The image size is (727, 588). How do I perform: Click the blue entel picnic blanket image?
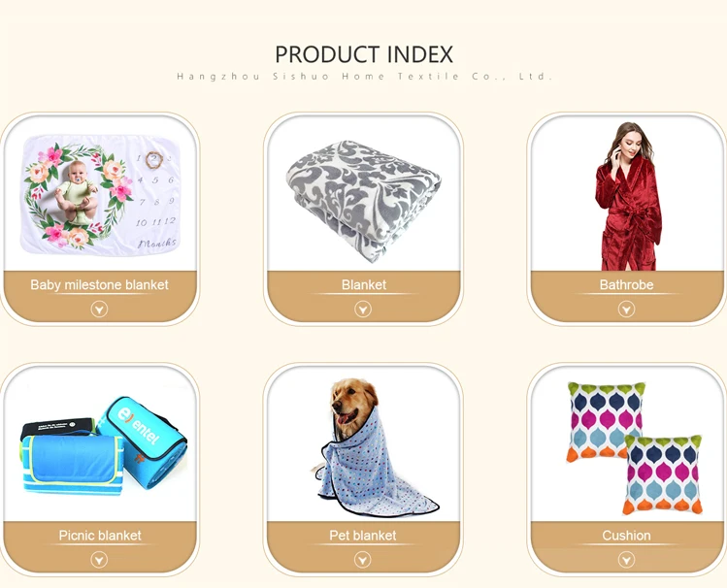click(x=104, y=443)
